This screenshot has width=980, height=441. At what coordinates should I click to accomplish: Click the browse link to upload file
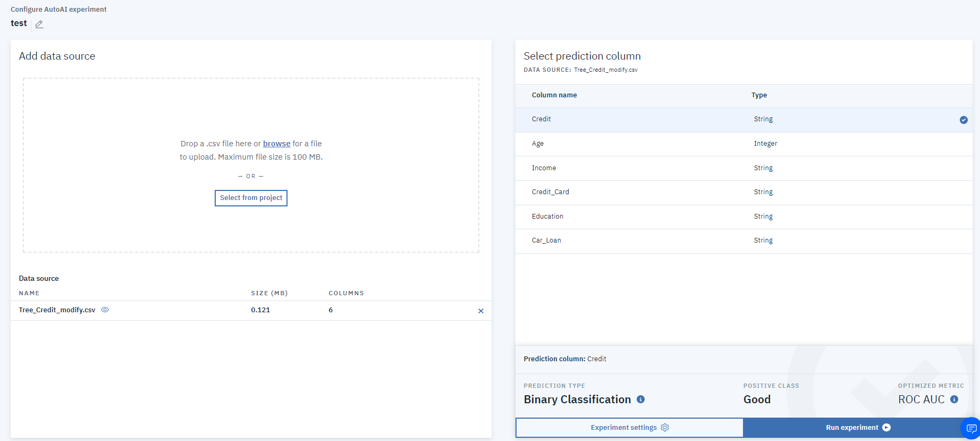276,144
